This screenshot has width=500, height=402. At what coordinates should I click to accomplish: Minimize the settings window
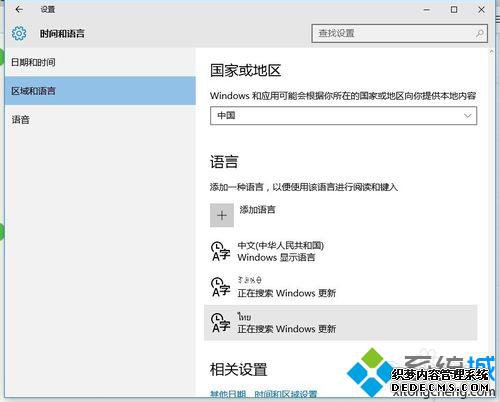426,10
